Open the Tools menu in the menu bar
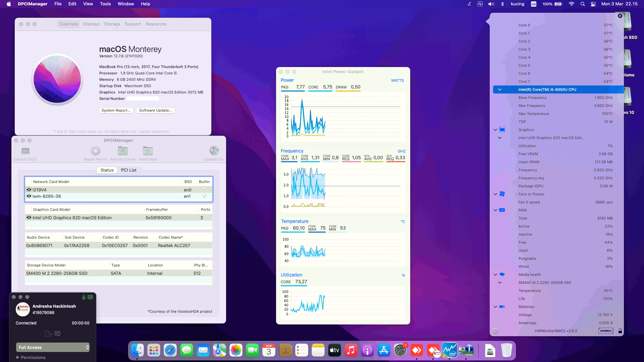644x362 pixels. (x=105, y=4)
